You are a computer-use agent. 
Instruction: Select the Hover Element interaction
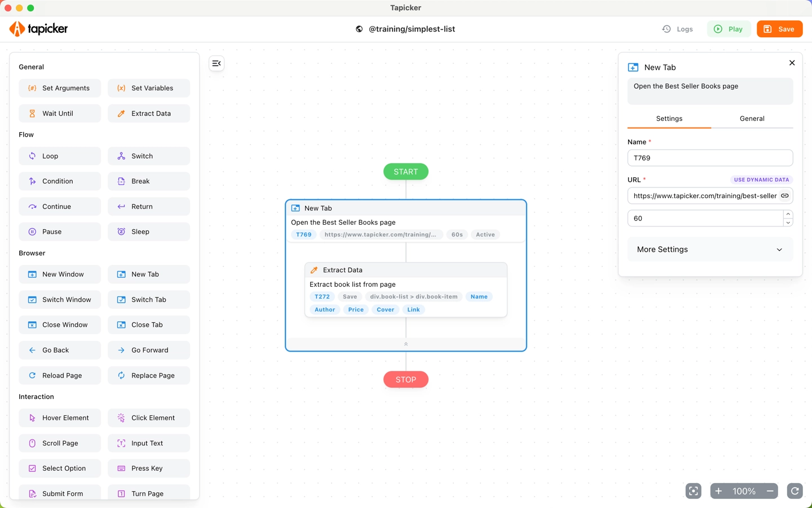pyautogui.click(x=60, y=418)
